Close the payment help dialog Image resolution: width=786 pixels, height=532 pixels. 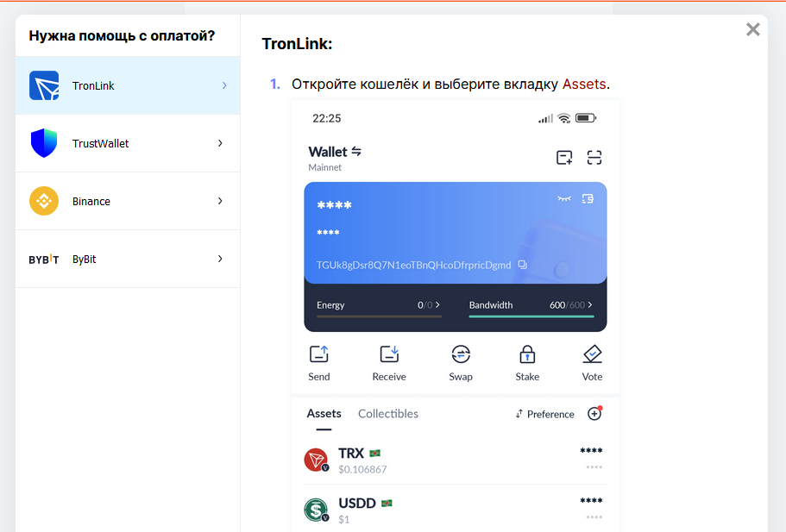click(x=753, y=29)
